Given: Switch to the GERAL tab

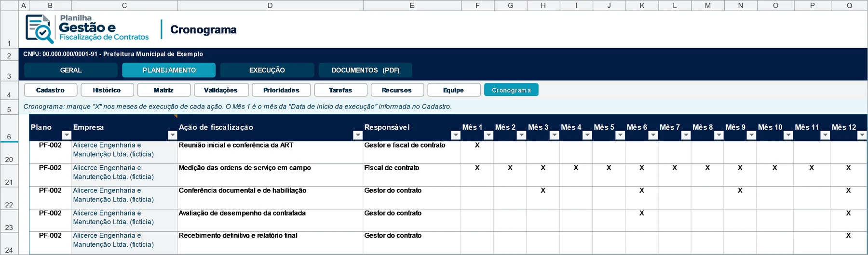Looking at the screenshot, I should tap(71, 70).
